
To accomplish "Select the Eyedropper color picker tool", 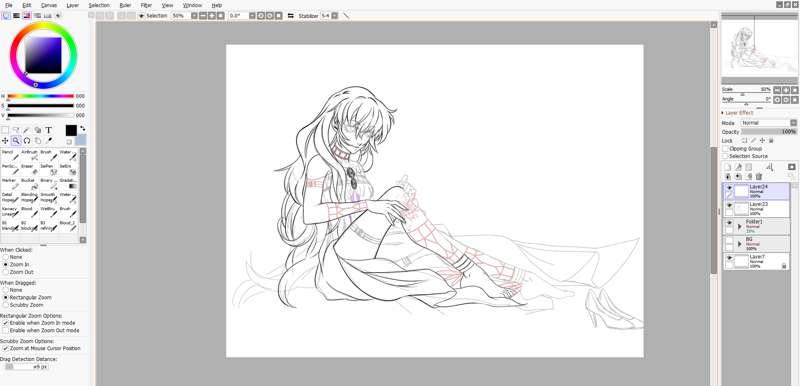I will (49, 141).
